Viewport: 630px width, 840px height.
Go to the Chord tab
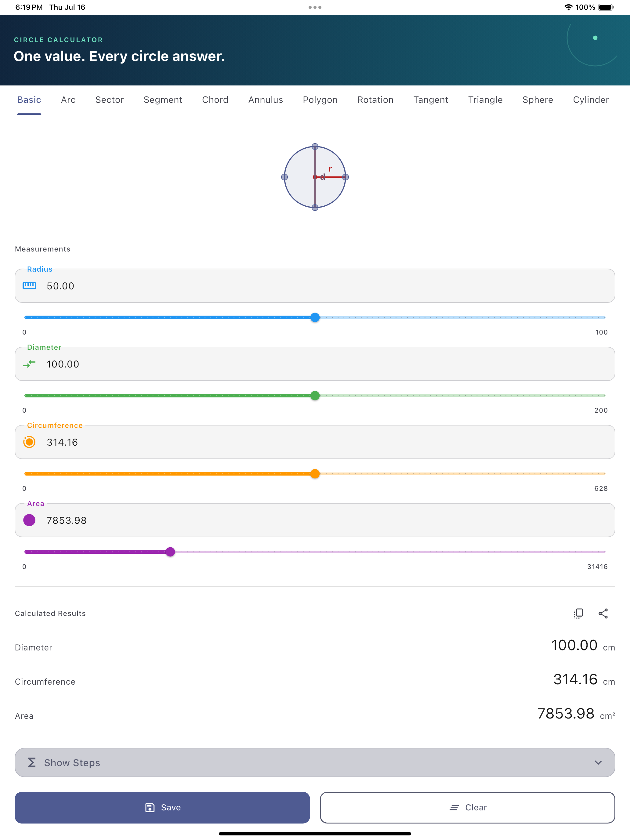[x=215, y=100]
